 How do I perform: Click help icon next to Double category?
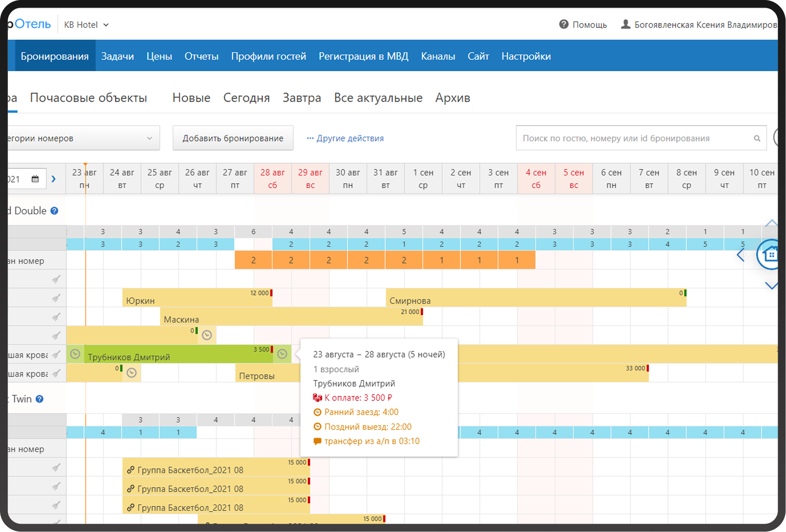[x=54, y=211]
